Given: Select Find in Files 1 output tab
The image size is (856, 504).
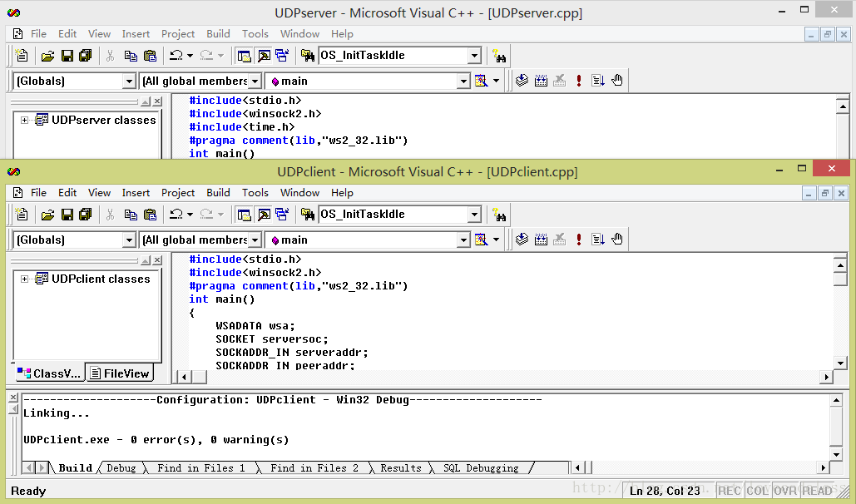Looking at the screenshot, I should pyautogui.click(x=201, y=468).
